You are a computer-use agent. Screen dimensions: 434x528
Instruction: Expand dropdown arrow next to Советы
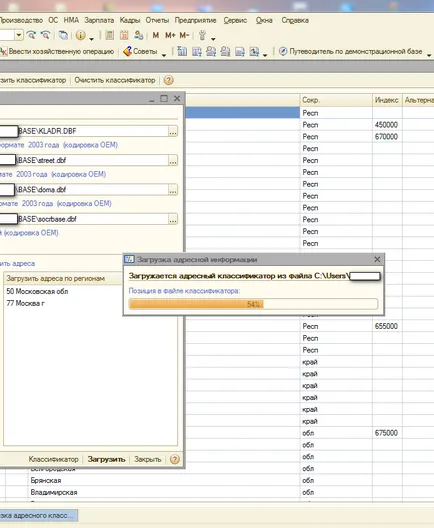point(164,55)
